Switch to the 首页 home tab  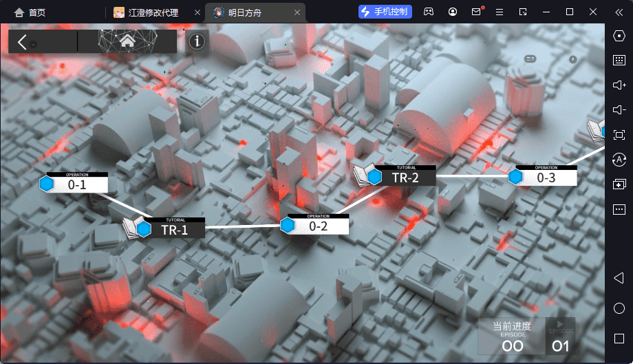[x=30, y=12]
